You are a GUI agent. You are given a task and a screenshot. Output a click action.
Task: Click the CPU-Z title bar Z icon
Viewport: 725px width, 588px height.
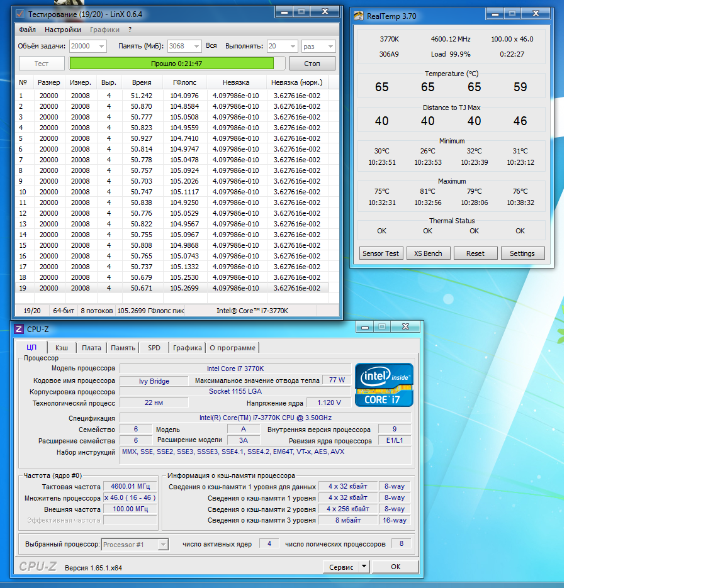(x=19, y=330)
